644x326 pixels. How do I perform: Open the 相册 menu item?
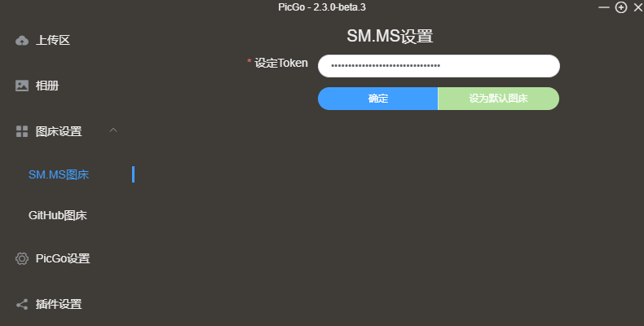click(47, 86)
